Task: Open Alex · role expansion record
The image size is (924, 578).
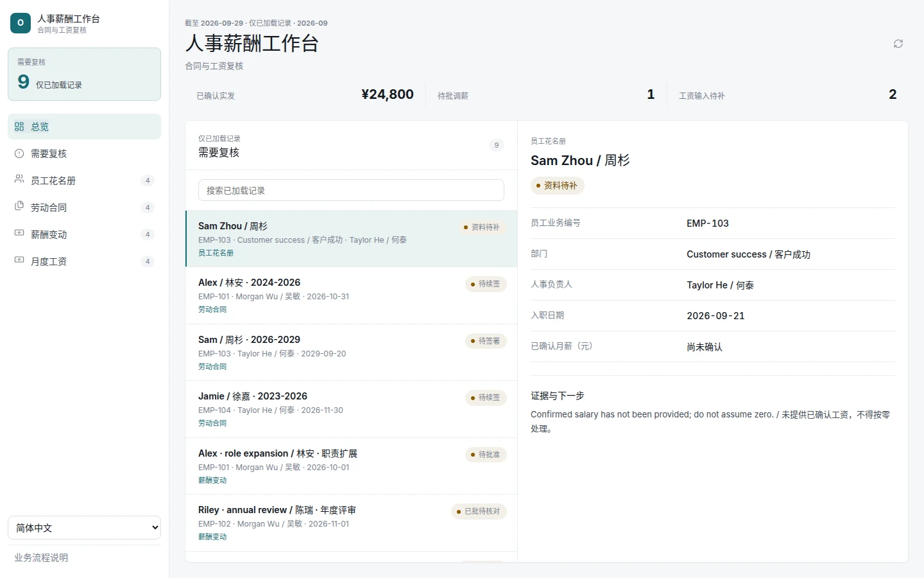Action: click(351, 466)
